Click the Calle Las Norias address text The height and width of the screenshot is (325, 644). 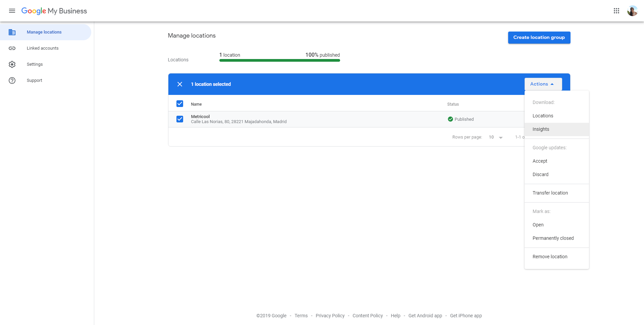click(x=239, y=122)
